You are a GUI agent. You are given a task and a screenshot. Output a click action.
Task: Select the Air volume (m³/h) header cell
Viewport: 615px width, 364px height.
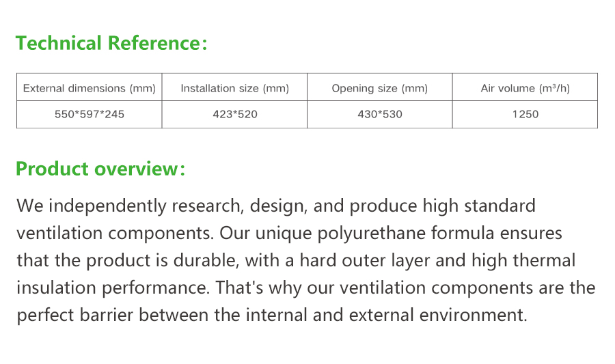point(525,87)
